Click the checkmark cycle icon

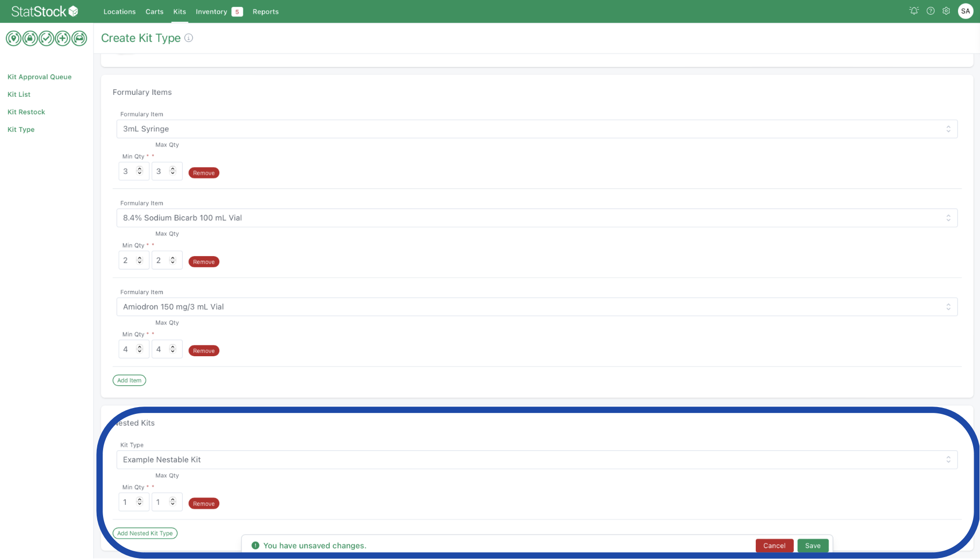tap(46, 38)
